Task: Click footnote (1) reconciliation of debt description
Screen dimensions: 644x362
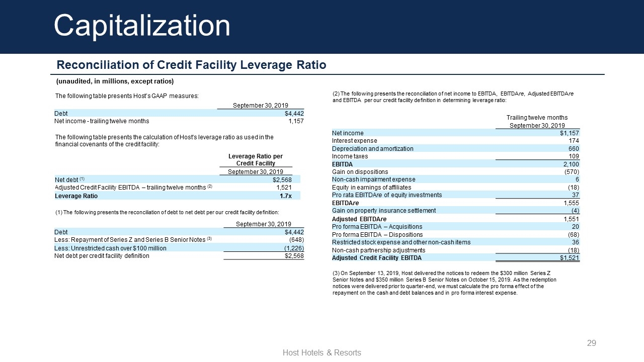Action: coord(167,213)
